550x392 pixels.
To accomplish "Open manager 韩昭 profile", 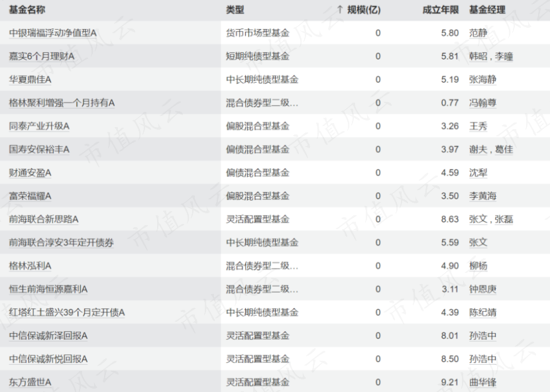I will pyautogui.click(x=478, y=56).
